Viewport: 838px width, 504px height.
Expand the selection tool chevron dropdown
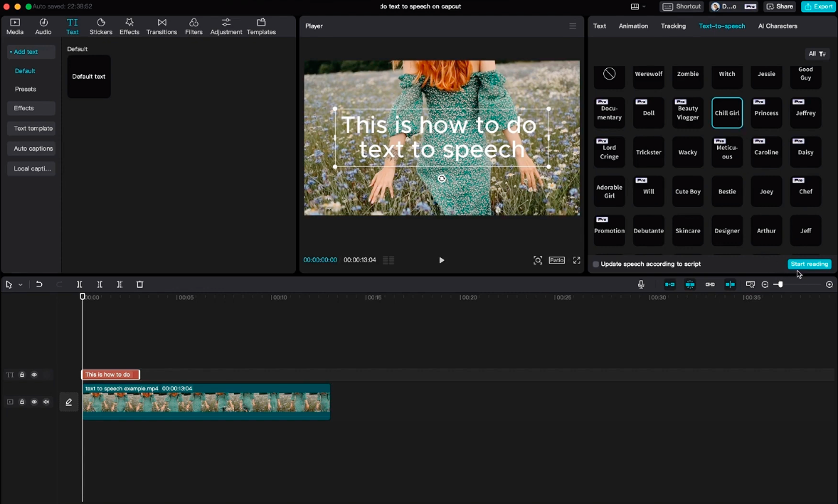pyautogui.click(x=19, y=284)
